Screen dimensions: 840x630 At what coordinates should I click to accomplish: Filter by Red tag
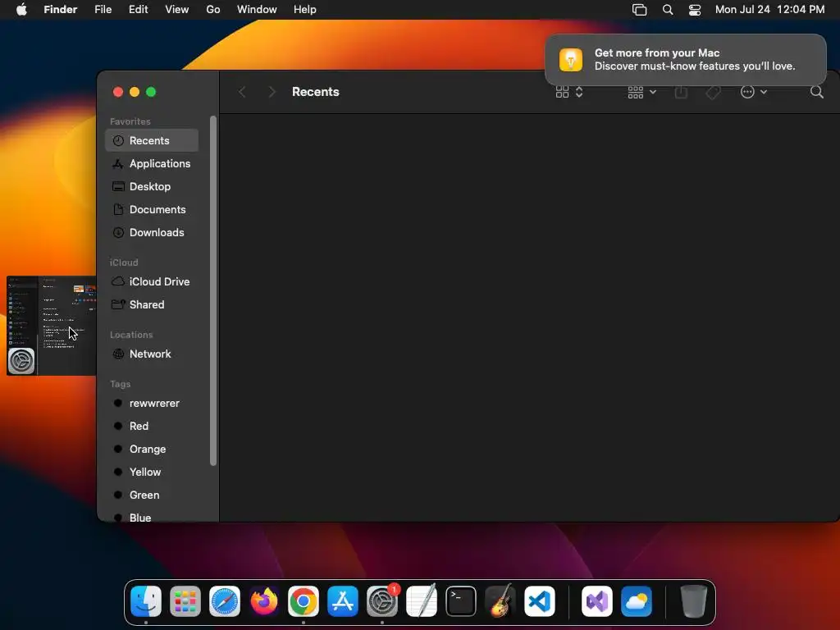(x=152, y=426)
